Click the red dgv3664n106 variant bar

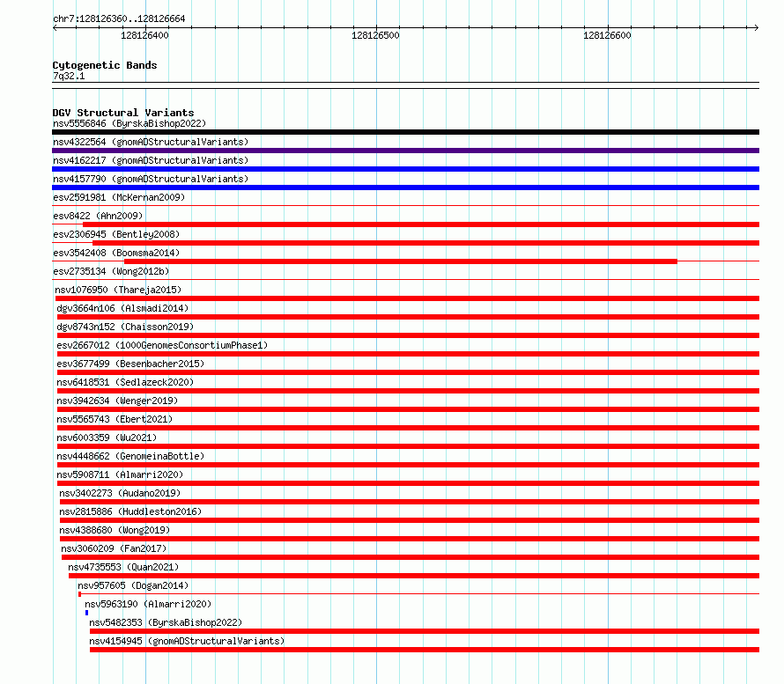pos(408,317)
